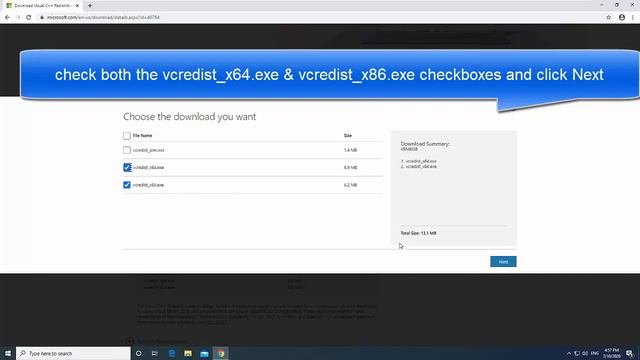The width and height of the screenshot is (640, 360).
Task: Click the Total Size 13.1 MB text
Action: tap(418, 233)
